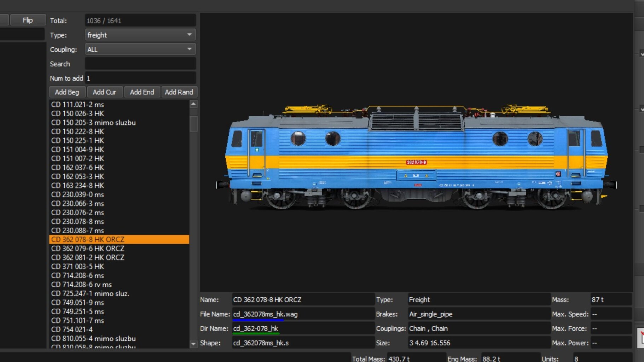Choose CD 111.021-2 ms from the list
Image resolution: width=644 pixels, height=362 pixels.
coord(77,105)
